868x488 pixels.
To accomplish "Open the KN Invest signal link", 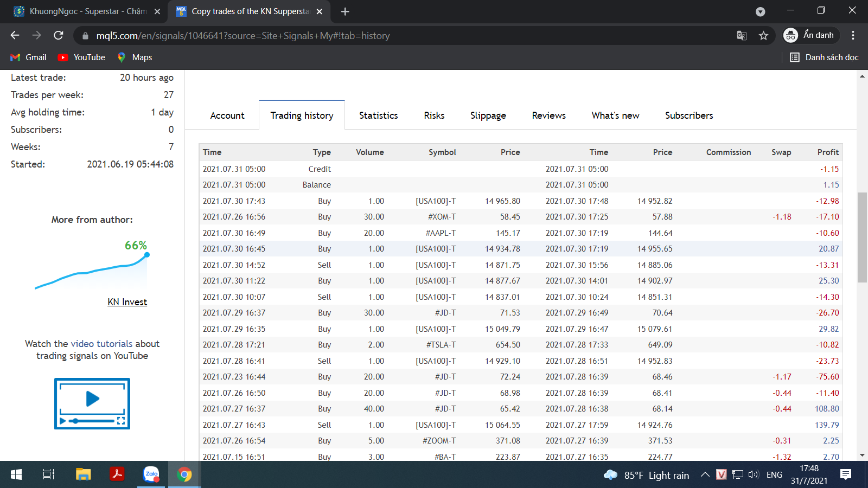I will [x=127, y=302].
